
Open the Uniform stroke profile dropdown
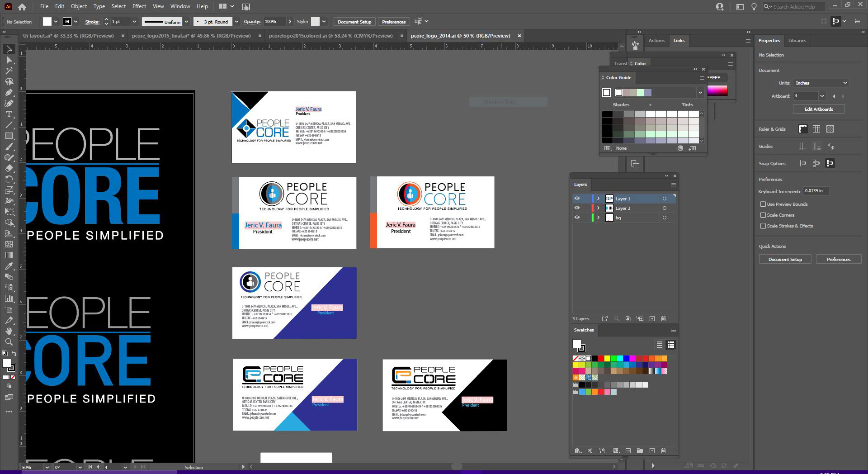(186, 22)
